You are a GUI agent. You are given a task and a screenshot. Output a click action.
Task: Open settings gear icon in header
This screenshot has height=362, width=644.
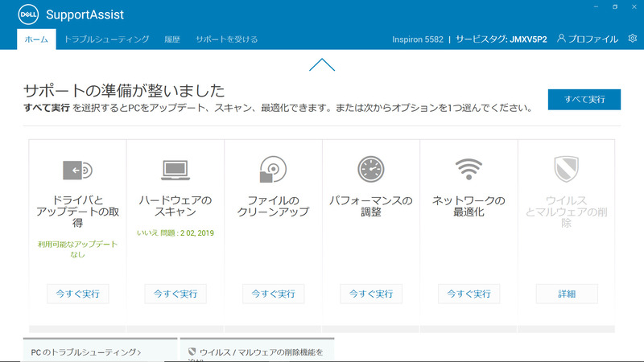tap(633, 38)
